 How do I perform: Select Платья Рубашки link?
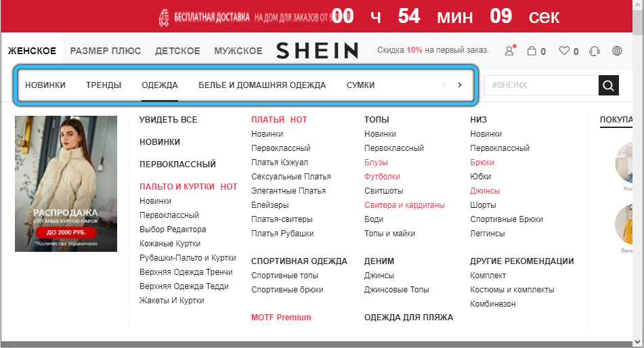(282, 234)
